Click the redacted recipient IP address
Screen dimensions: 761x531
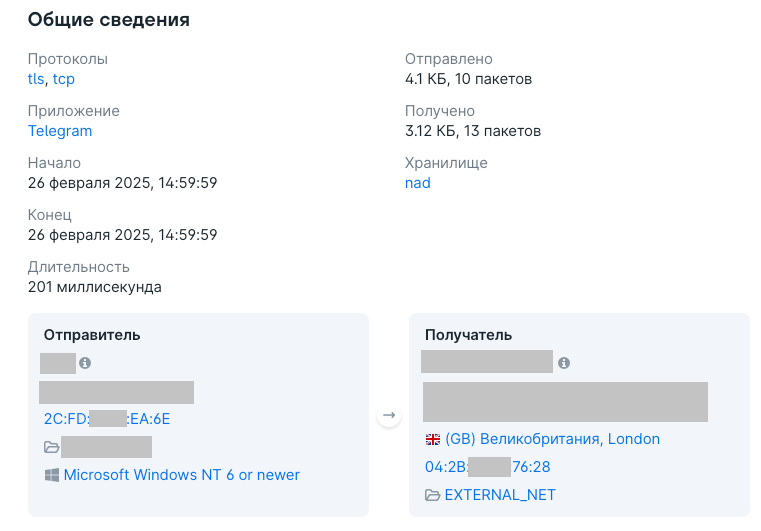[487, 361]
